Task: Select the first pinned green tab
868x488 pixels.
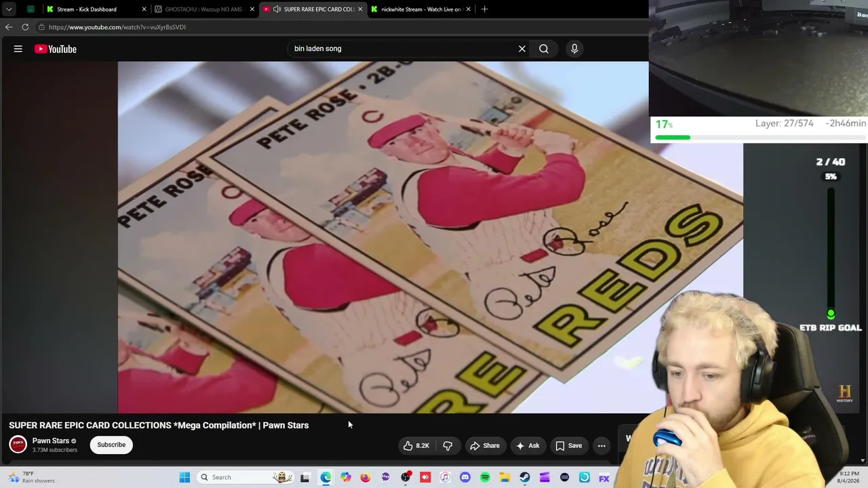Action: [x=31, y=9]
